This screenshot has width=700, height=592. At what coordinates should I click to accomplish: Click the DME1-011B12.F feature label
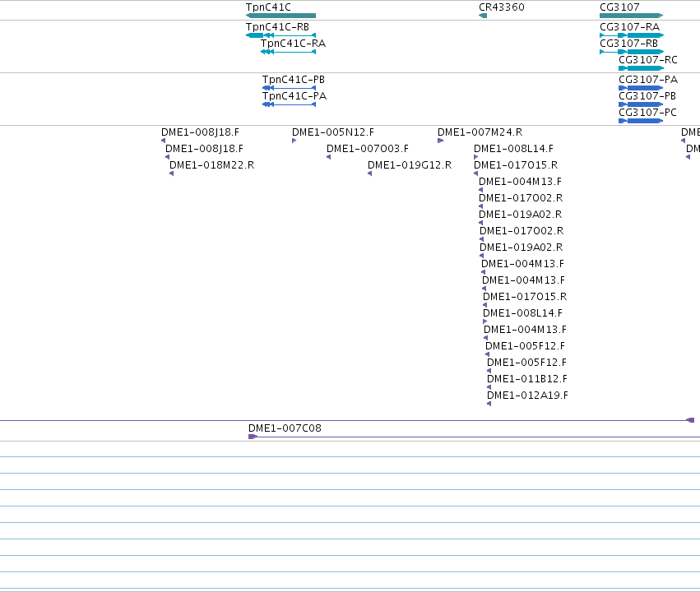526,379
